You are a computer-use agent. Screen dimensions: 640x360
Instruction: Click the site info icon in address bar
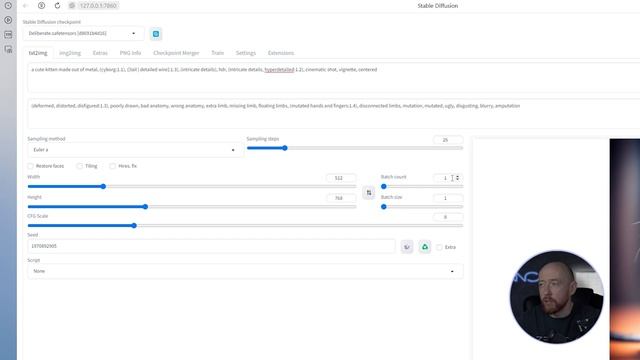[72, 6]
